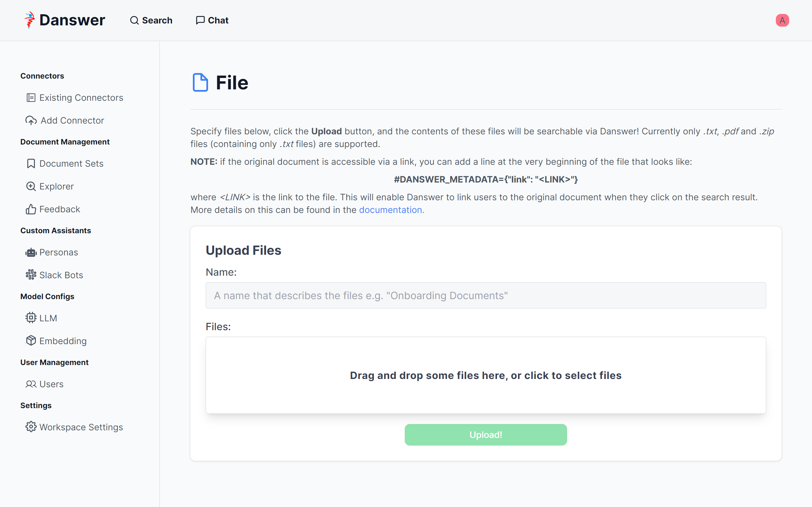Click the Embedding cube icon
812x507 pixels.
[31, 341]
